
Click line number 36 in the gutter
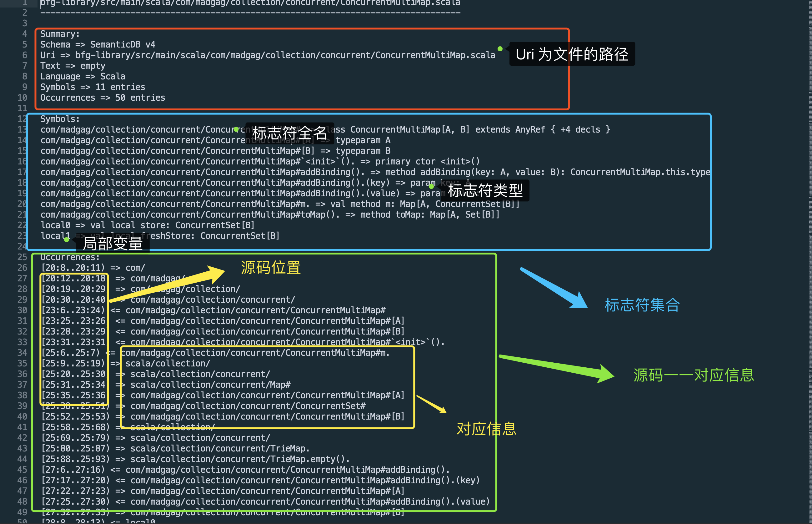tap(22, 374)
